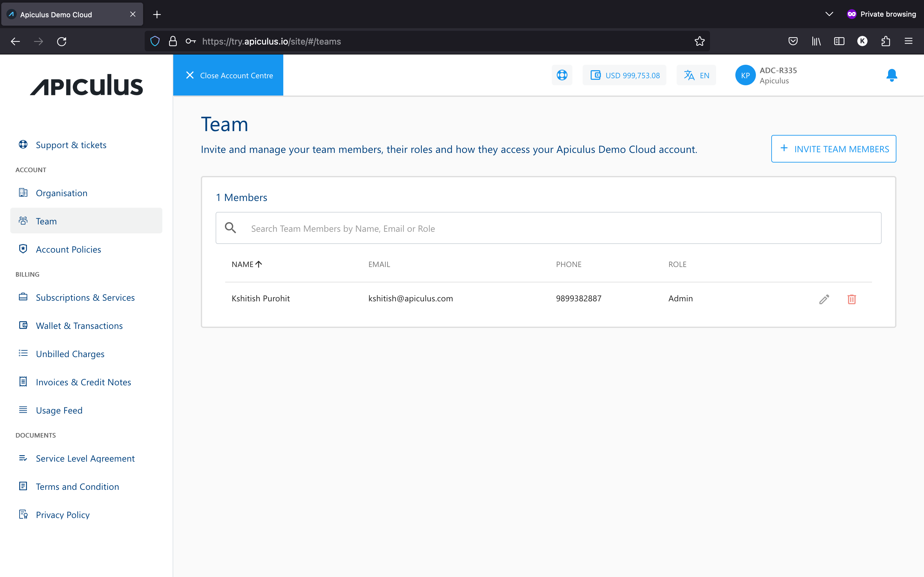
Task: Toggle the enhanced tracking protection shield
Action: click(155, 41)
